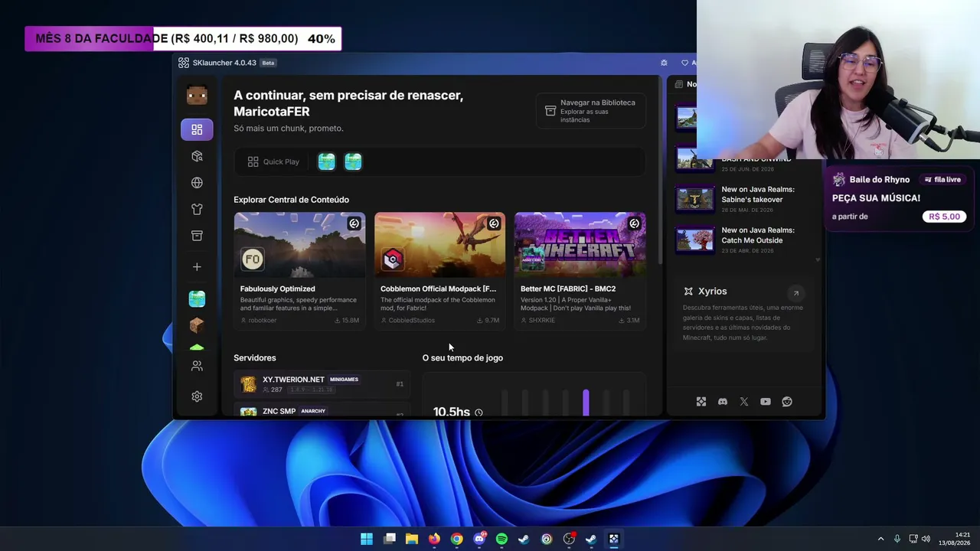980x551 pixels.
Task: Launch the dirt block instance in sidebar
Action: (x=197, y=325)
